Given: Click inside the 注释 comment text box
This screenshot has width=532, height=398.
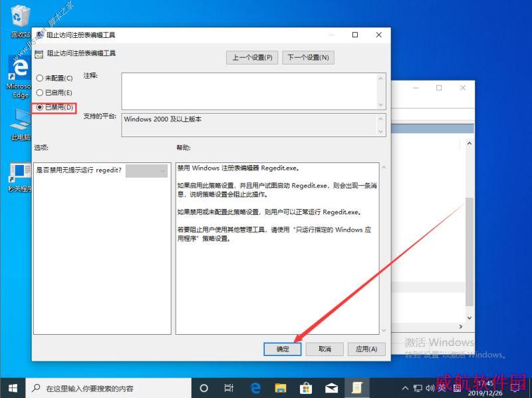Looking at the screenshot, I should coord(249,91).
